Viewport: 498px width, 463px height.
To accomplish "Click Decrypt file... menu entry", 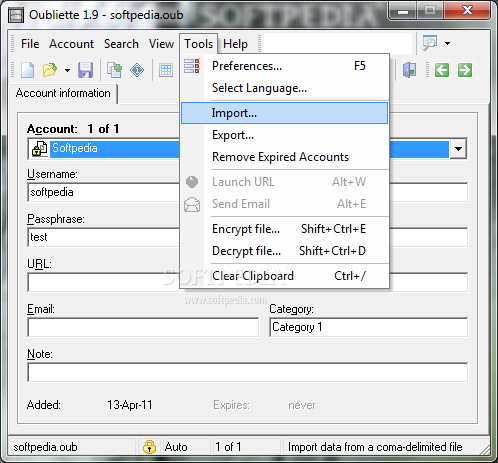I will click(285, 251).
